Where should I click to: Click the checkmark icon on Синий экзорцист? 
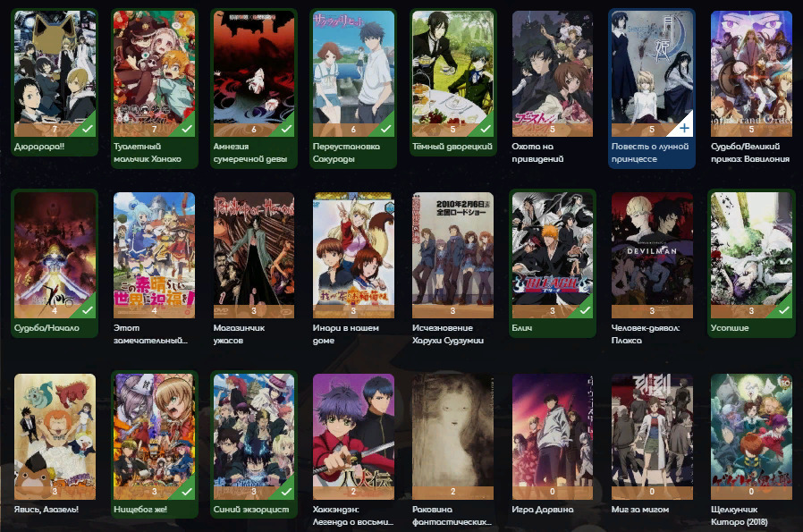click(286, 492)
